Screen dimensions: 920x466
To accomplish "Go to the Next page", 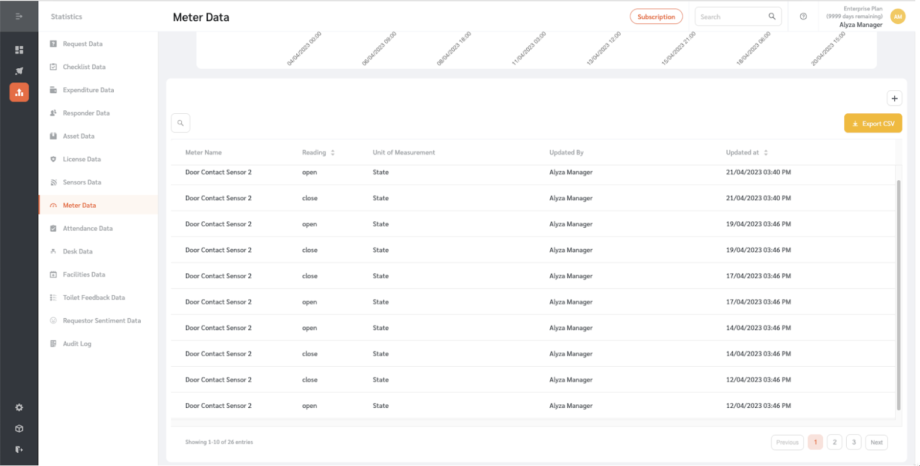I will click(877, 443).
